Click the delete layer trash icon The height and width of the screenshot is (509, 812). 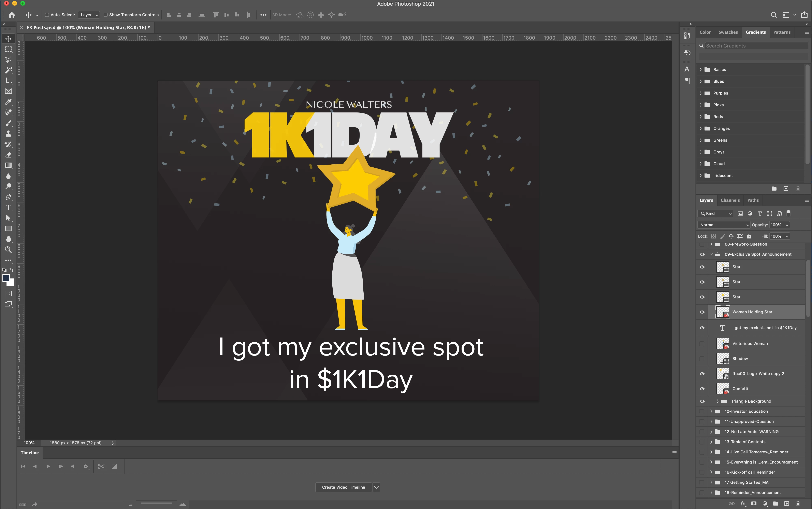797,504
